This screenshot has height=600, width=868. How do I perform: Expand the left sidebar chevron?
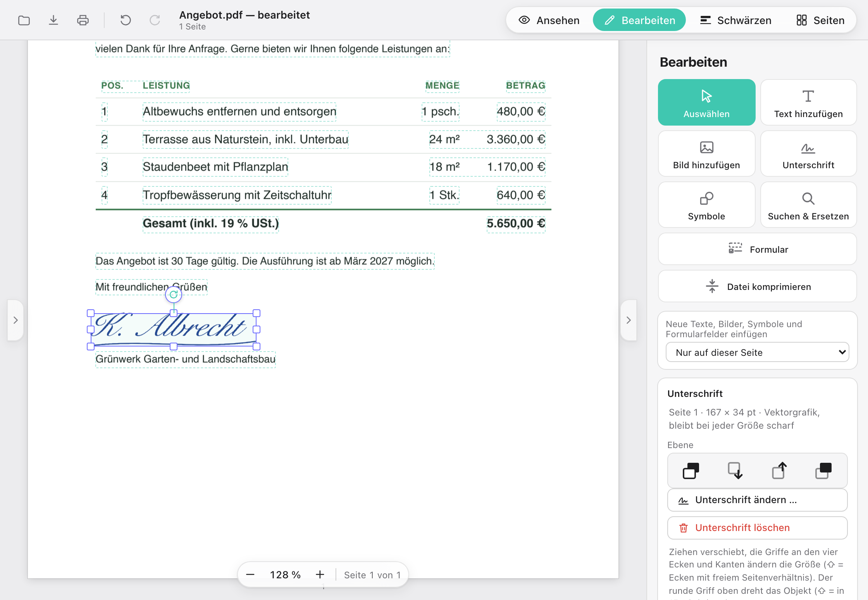click(x=15, y=320)
